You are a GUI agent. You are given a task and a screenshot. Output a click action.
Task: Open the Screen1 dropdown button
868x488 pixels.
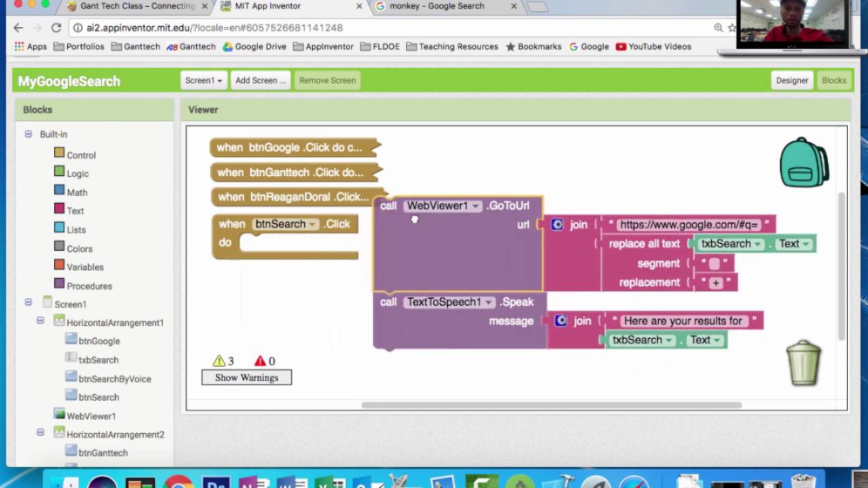tap(203, 80)
